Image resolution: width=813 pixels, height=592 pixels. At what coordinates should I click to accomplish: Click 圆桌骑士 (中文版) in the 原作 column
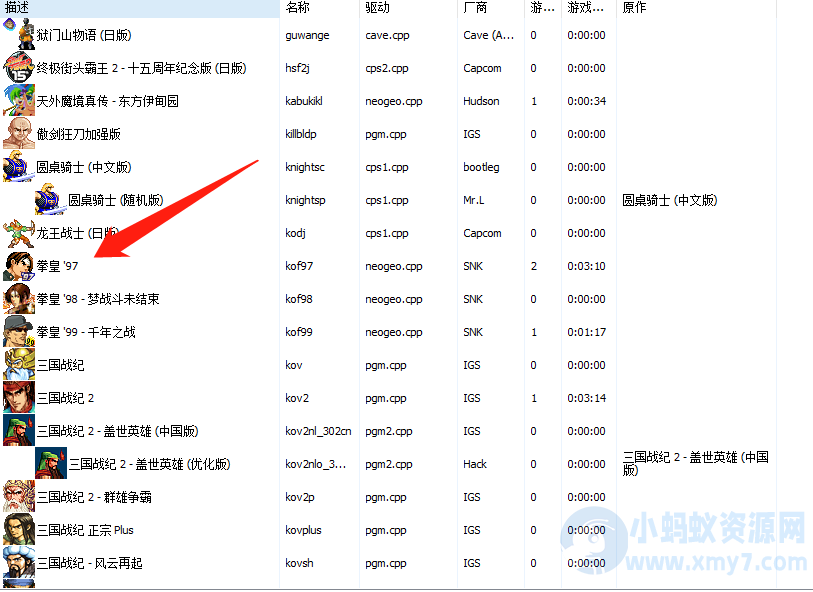click(669, 200)
